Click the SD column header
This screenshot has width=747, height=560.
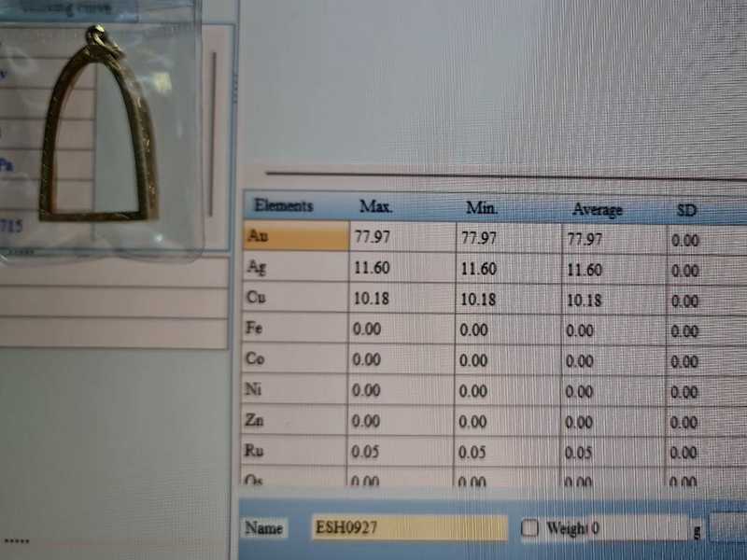(x=686, y=211)
